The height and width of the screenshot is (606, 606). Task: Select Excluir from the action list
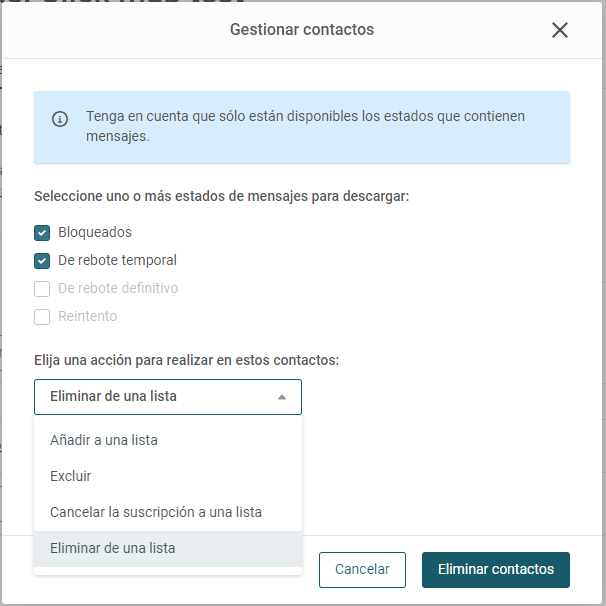click(168, 476)
